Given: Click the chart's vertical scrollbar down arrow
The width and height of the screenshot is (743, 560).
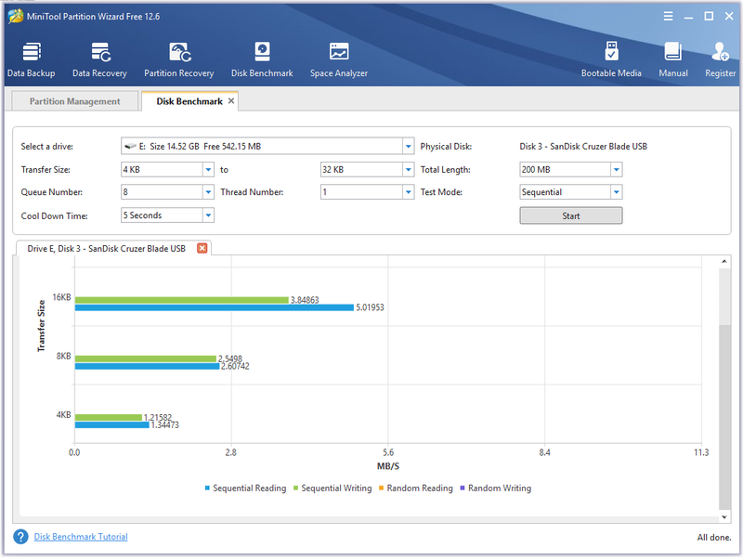Looking at the screenshot, I should click(724, 517).
